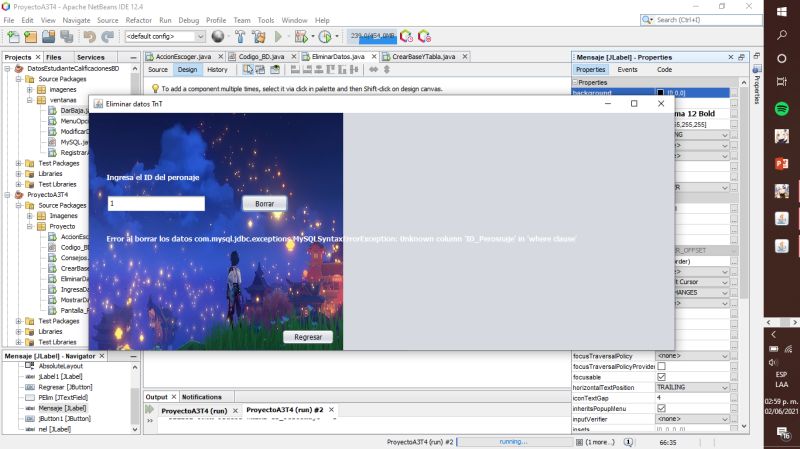Open the Events tab in Properties
This screenshot has width=800, height=449.
(627, 69)
